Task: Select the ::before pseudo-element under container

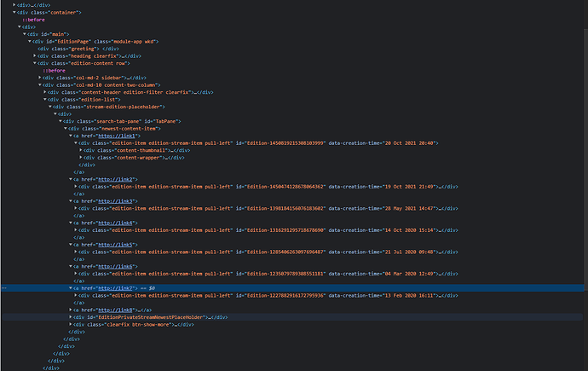Action: click(x=33, y=20)
